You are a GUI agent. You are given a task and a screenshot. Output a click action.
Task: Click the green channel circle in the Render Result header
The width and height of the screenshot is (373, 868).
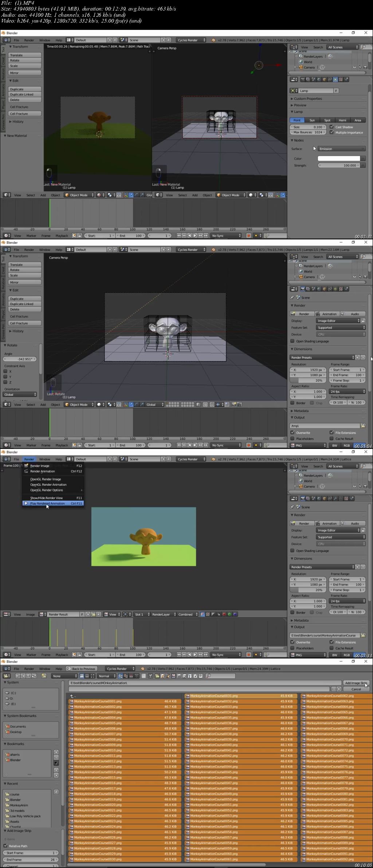pyautogui.click(x=229, y=614)
